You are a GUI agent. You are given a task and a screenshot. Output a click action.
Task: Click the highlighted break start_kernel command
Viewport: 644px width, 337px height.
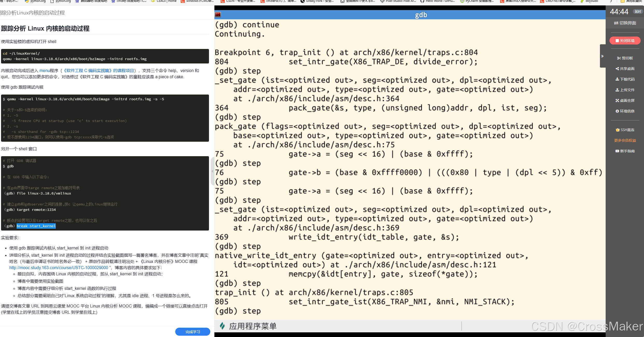pyautogui.click(x=36, y=226)
